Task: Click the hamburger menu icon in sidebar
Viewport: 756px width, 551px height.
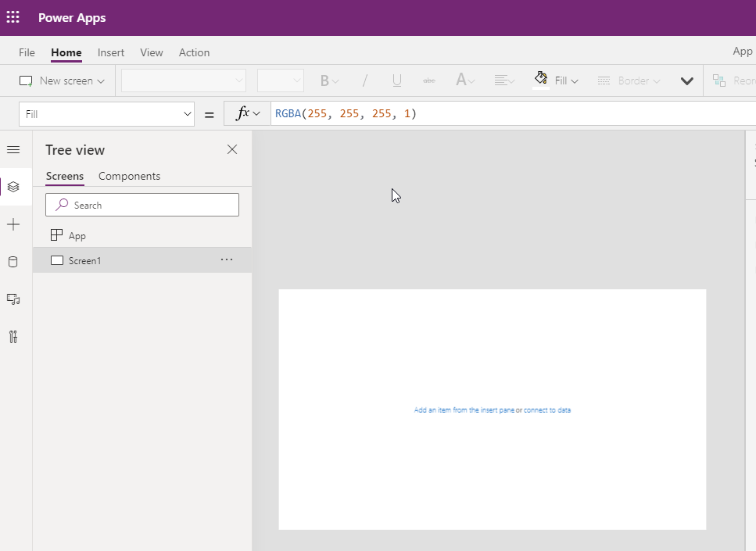Action: (x=13, y=149)
